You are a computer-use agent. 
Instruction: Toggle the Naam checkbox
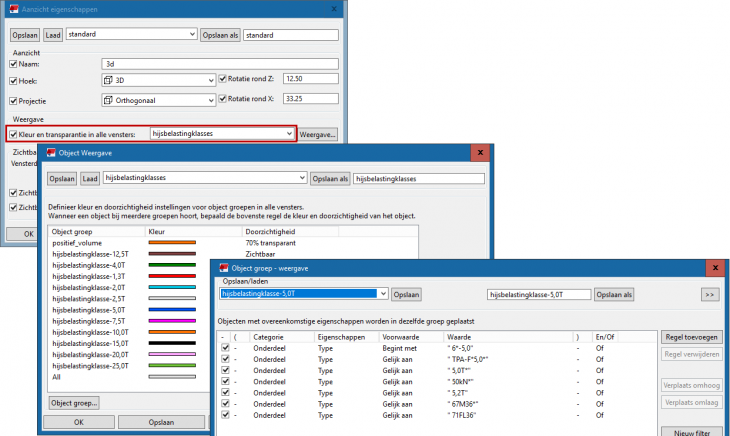tap(14, 63)
